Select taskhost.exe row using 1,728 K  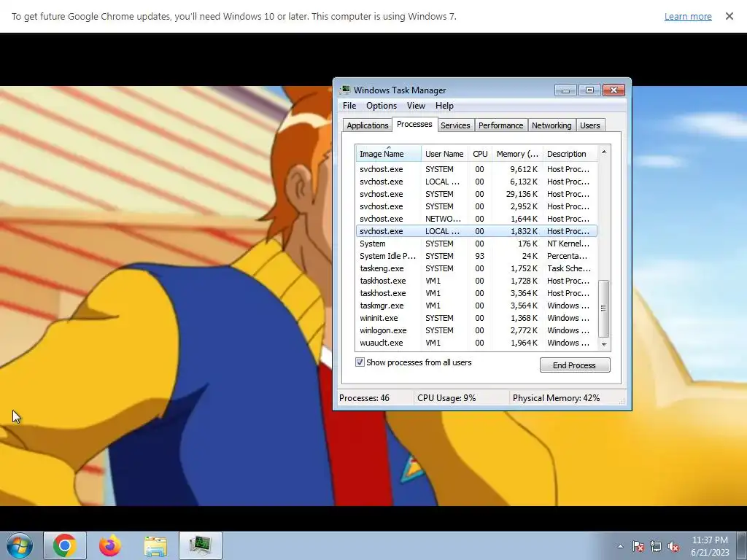pyautogui.click(x=476, y=281)
